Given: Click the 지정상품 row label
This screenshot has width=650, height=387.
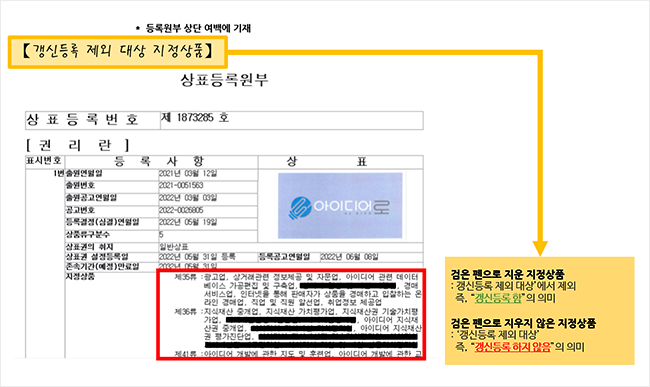Looking at the screenshot, I should pos(80,276).
